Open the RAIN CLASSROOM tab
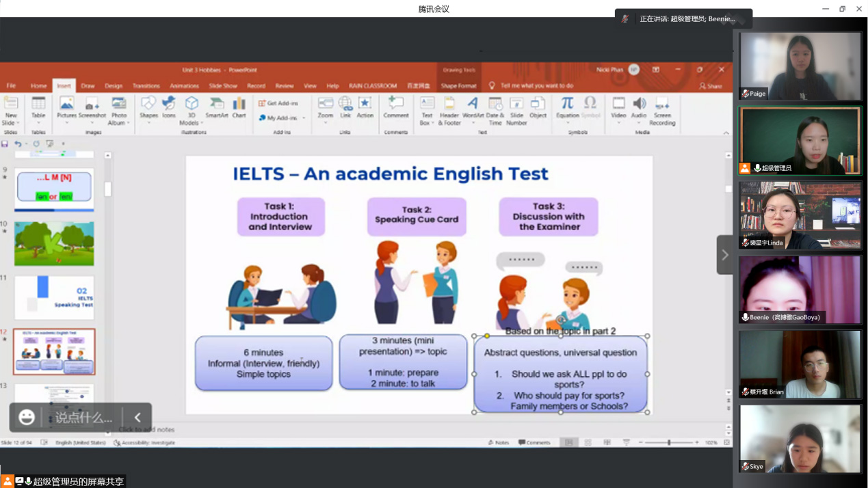This screenshot has width=868, height=488. [373, 86]
